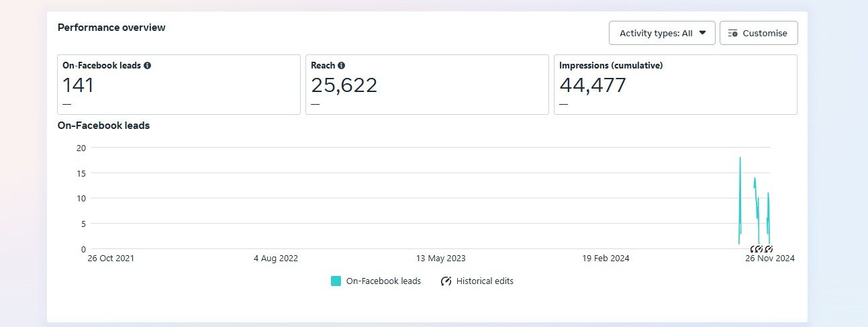The image size is (868, 327).
Task: Click the 4 Aug 2022 axis date
Action: pyautogui.click(x=276, y=259)
